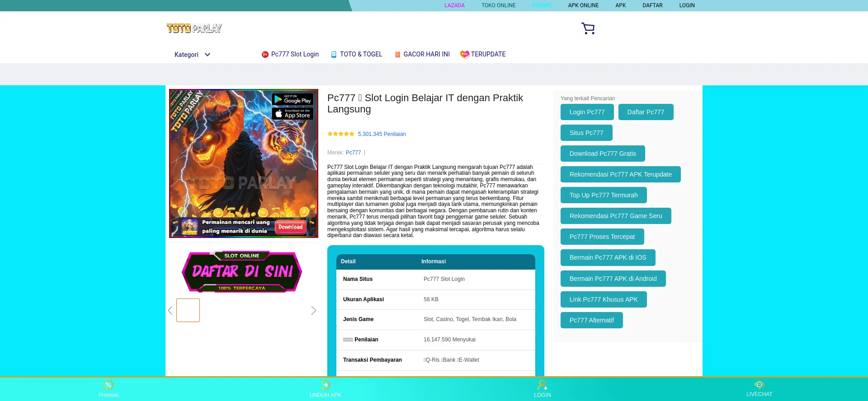Click the Login user icon in bottom bar
Image resolution: width=868 pixels, height=401 pixels.
[542, 385]
